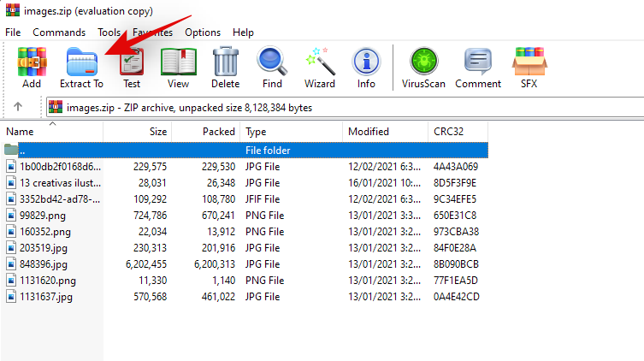Click the SFX box icon
Image resolution: width=644 pixels, height=361 pixels.
(529, 62)
